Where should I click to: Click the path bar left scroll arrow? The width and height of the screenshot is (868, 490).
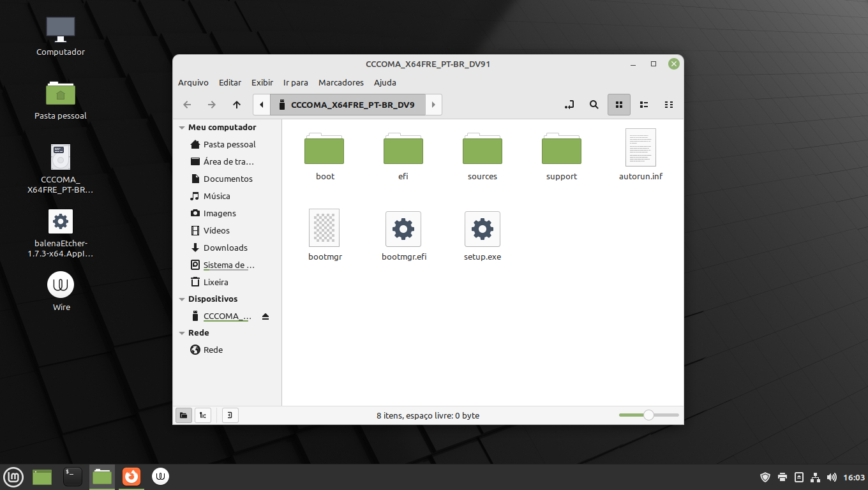262,105
